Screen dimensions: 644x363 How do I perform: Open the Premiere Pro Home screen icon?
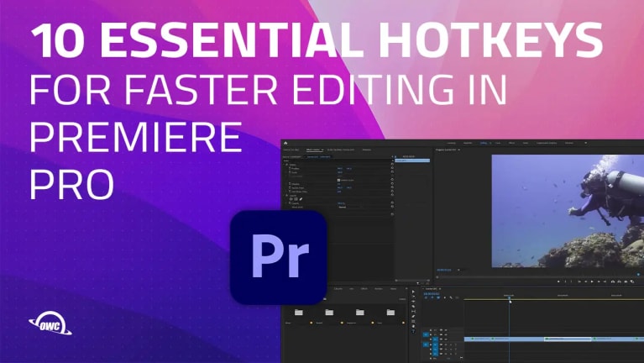click(x=285, y=143)
